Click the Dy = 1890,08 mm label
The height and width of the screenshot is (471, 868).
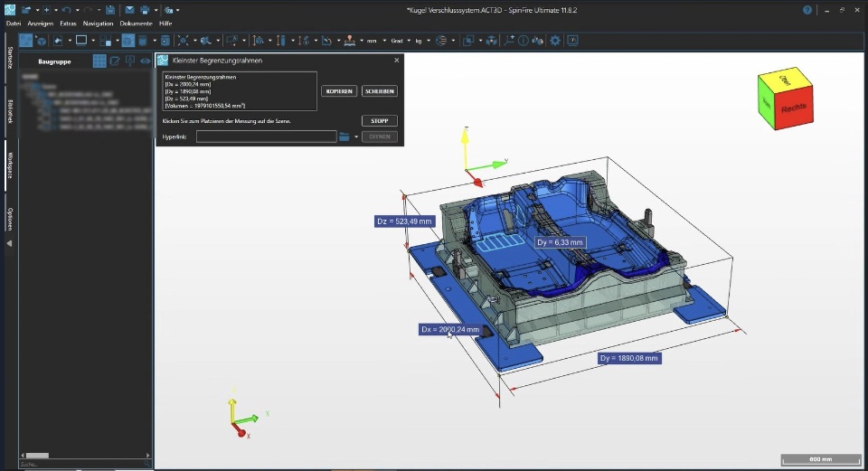click(629, 358)
